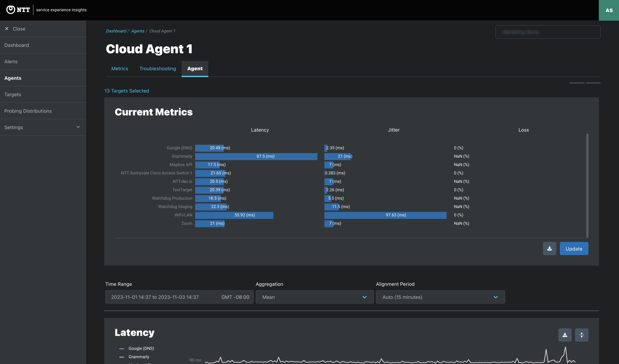Click the Watchdog Staging row label
The image size is (619, 364).
175,207
